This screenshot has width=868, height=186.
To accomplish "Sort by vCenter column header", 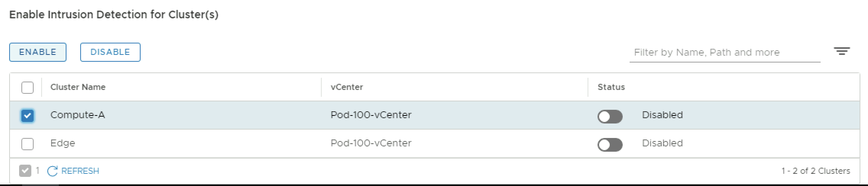I will click(x=347, y=87).
